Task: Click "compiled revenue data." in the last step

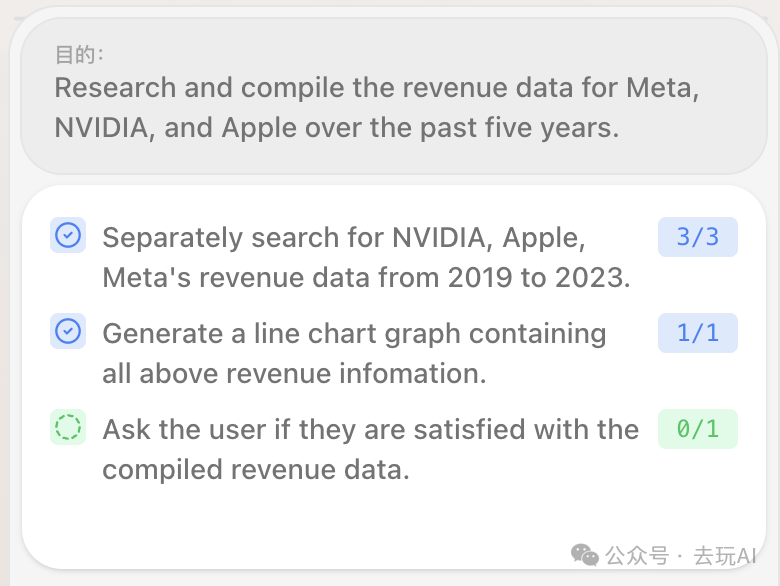Action: pyautogui.click(x=256, y=469)
